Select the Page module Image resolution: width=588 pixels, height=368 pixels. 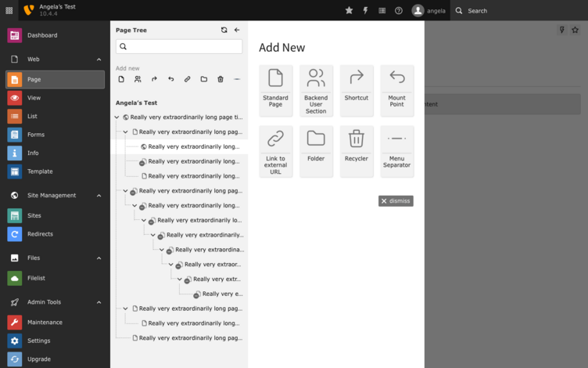point(55,80)
